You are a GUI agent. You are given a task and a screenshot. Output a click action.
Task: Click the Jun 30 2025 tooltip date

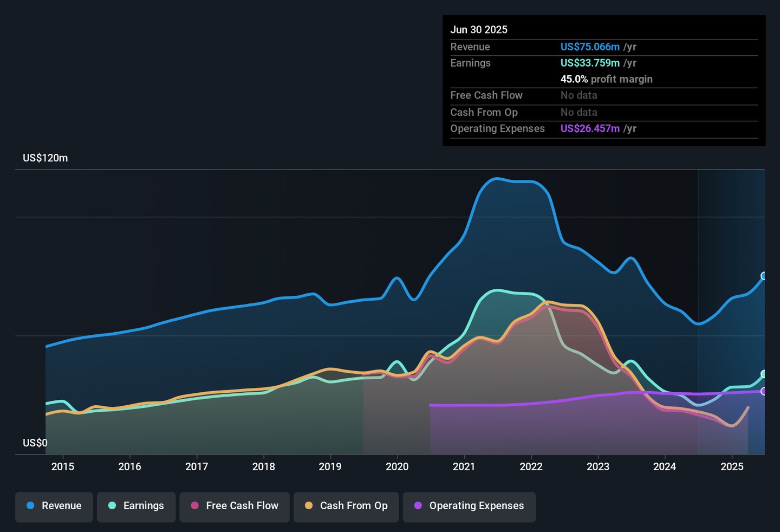click(x=479, y=30)
